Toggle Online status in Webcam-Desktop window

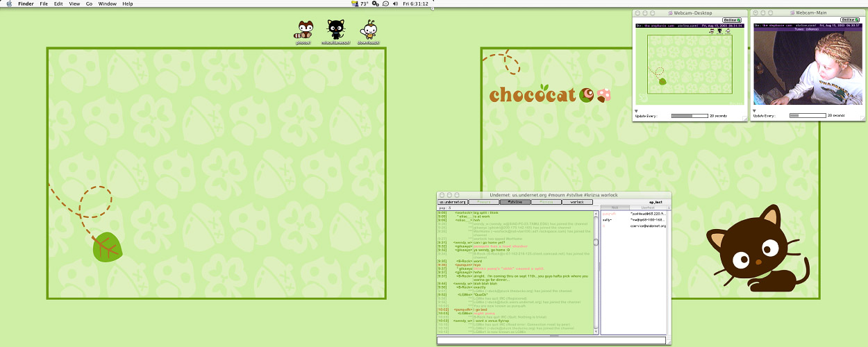click(x=732, y=19)
